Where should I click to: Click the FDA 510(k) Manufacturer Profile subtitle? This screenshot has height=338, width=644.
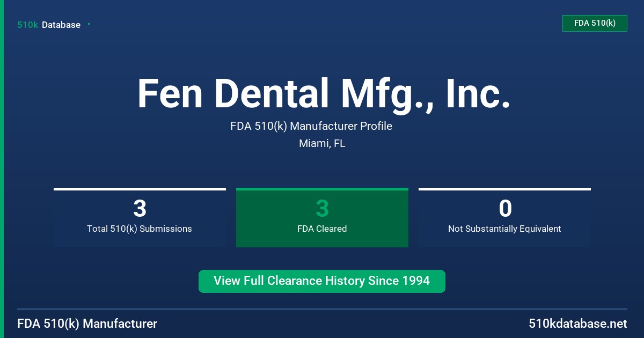point(311,126)
